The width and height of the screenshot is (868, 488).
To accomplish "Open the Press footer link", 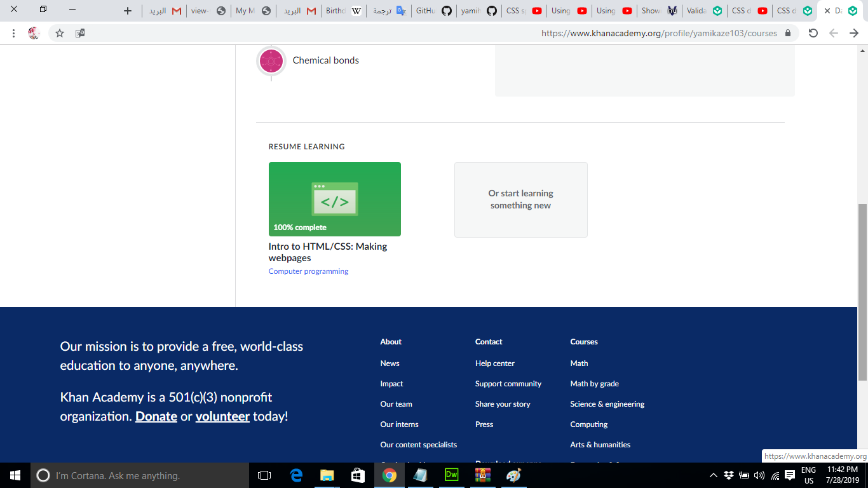I will tap(484, 424).
